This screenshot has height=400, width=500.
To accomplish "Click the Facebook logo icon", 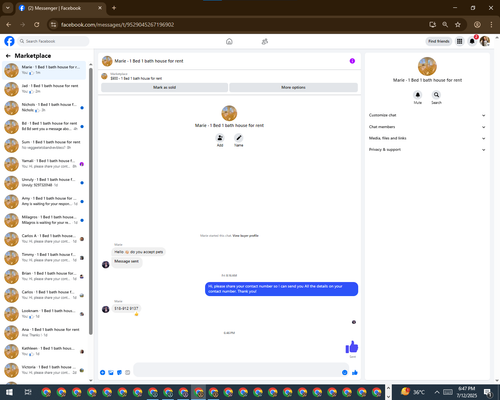I will click(9, 41).
